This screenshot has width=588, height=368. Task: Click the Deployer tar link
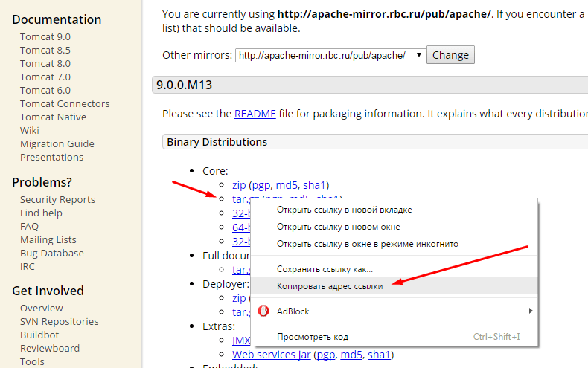(x=241, y=311)
